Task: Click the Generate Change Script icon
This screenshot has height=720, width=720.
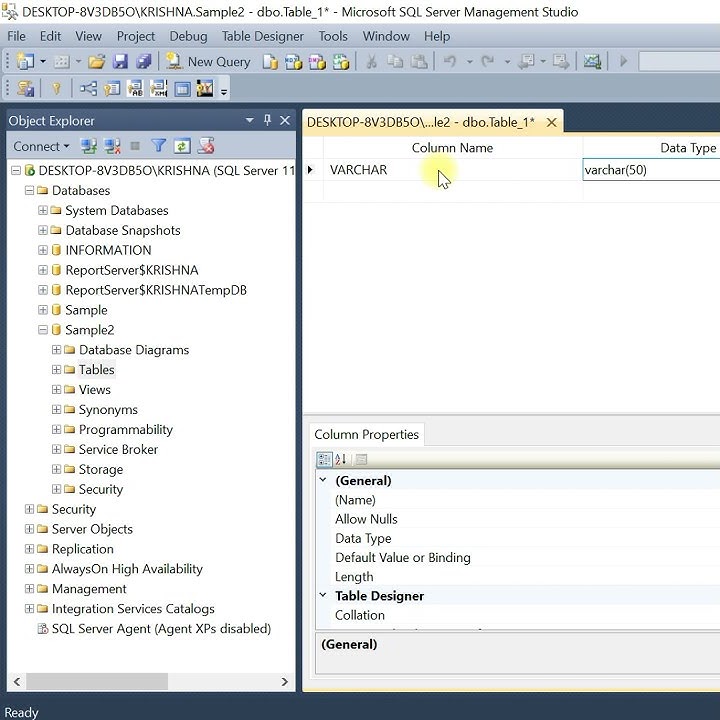Action: tap(25, 88)
